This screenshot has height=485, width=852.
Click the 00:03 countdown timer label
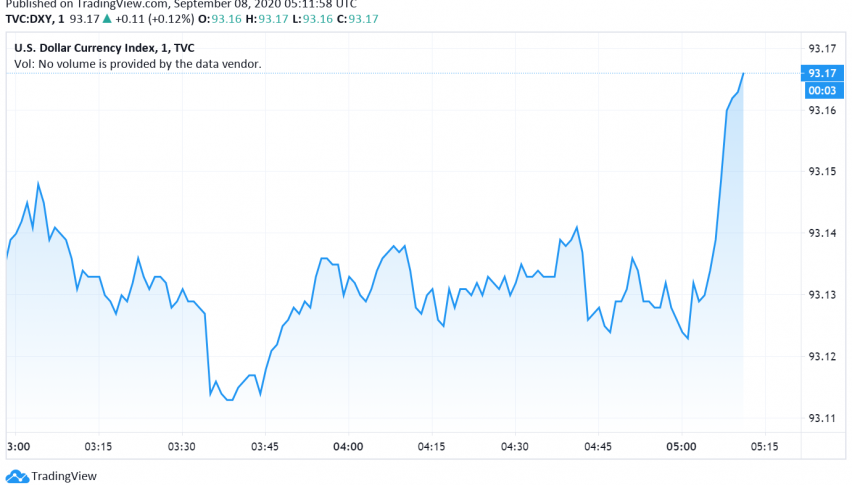[x=822, y=90]
